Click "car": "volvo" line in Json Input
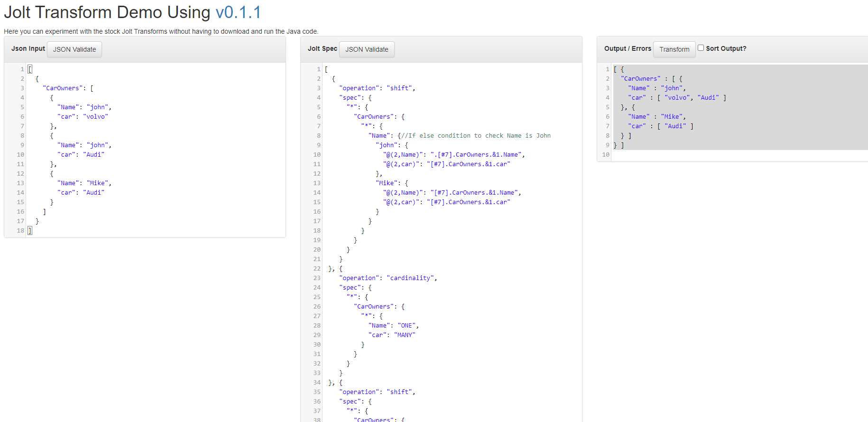The image size is (868, 422). coord(83,117)
